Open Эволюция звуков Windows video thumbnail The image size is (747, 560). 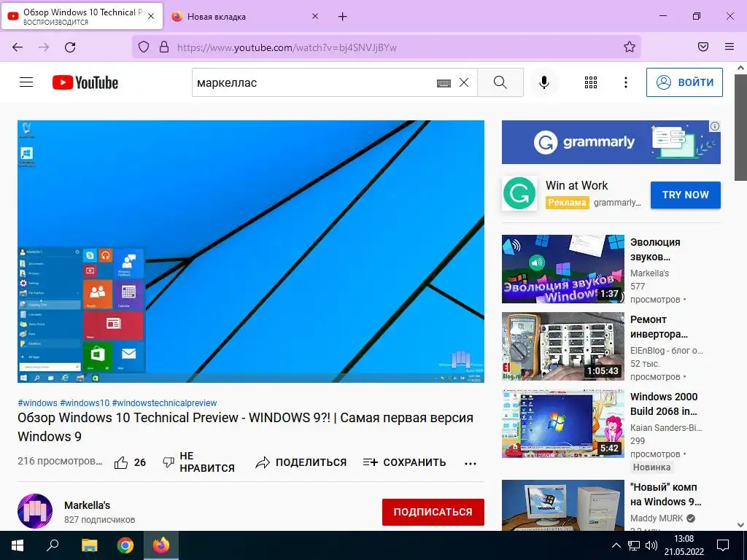click(x=562, y=269)
